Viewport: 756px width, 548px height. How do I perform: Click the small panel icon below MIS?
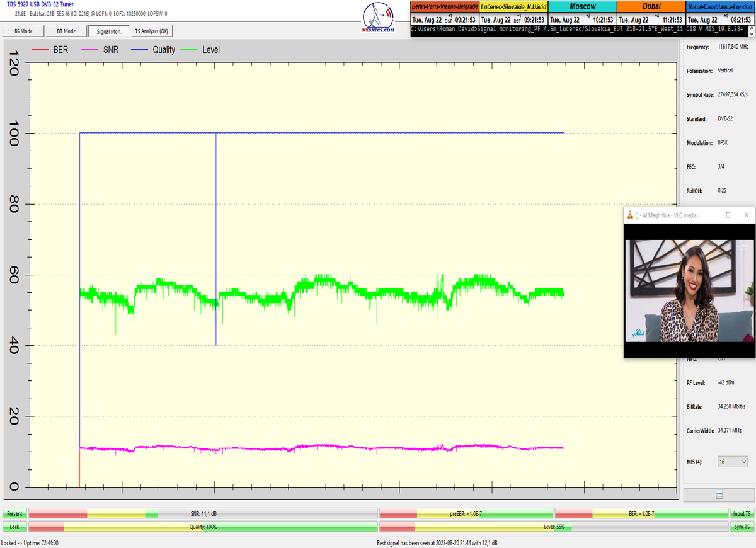coord(719,495)
